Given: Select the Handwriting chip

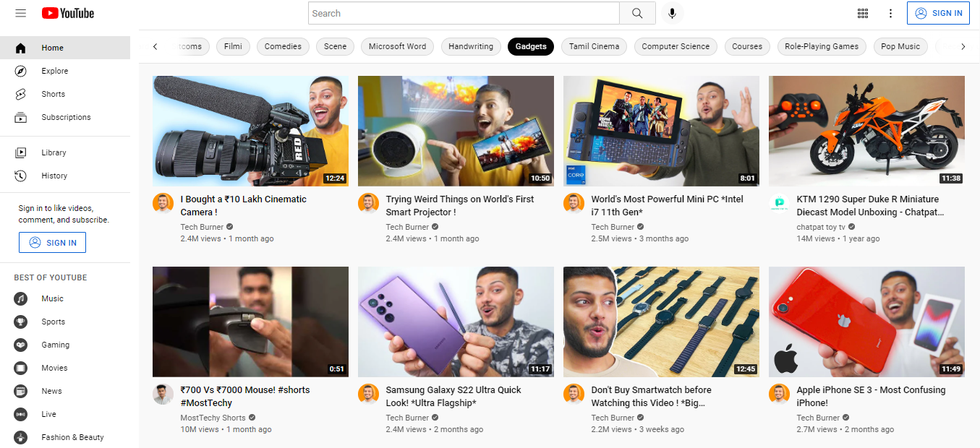Looking at the screenshot, I should 471,46.
